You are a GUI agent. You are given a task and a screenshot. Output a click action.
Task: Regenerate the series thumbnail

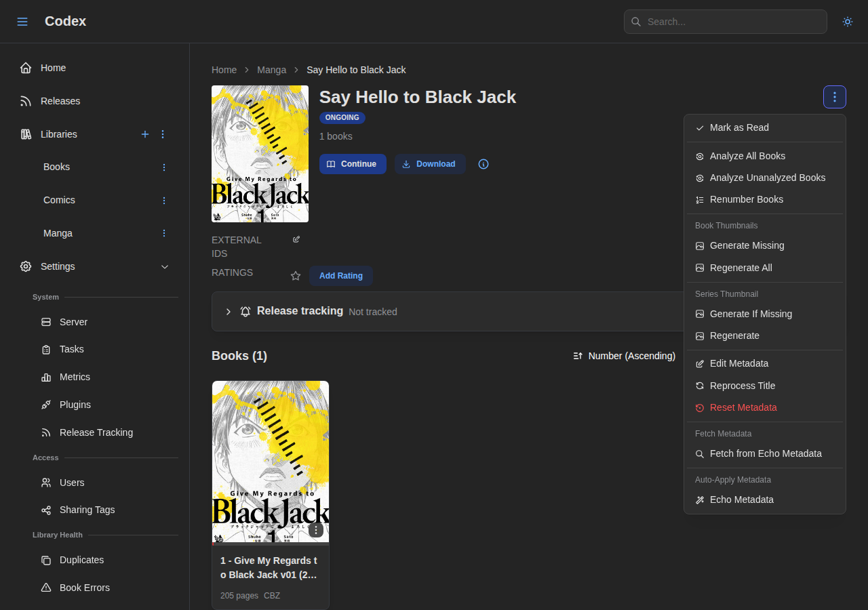(x=765, y=335)
